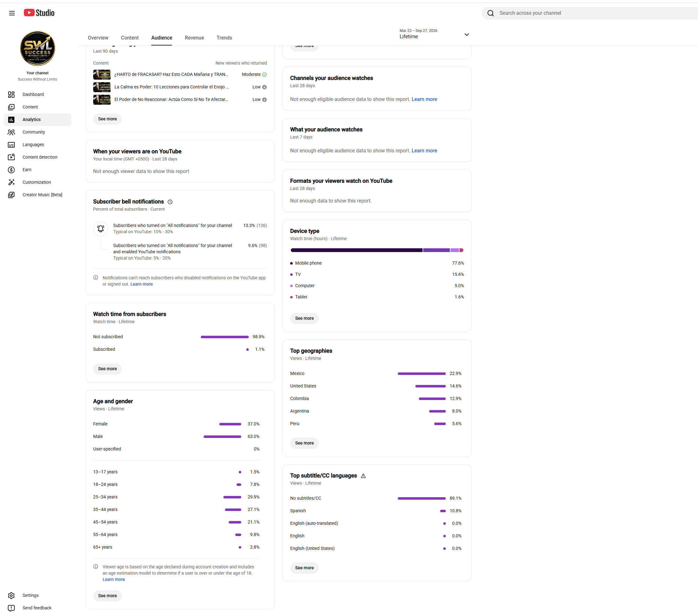Image resolution: width=698 pixels, height=616 pixels.
Task: Open Learn more about notification reach
Action: tap(141, 284)
